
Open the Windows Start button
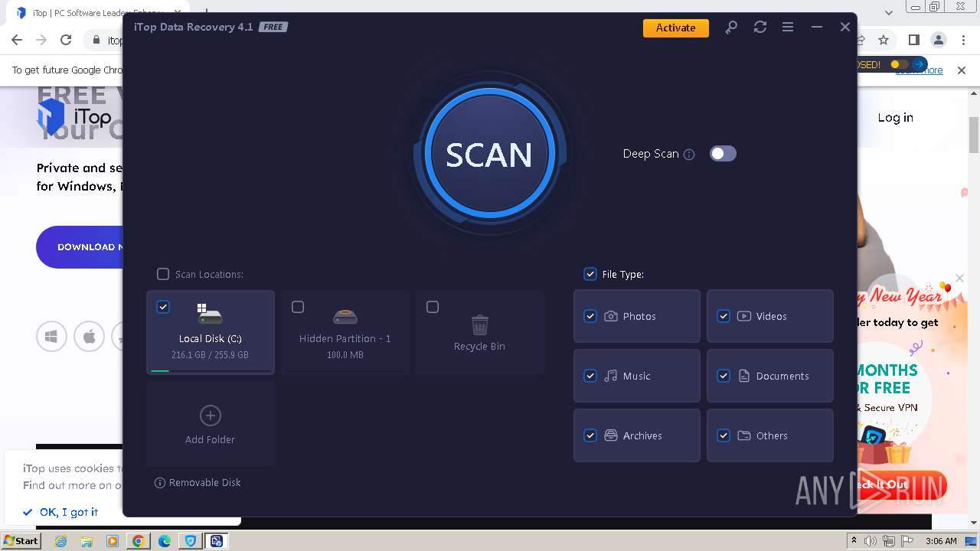tap(21, 540)
